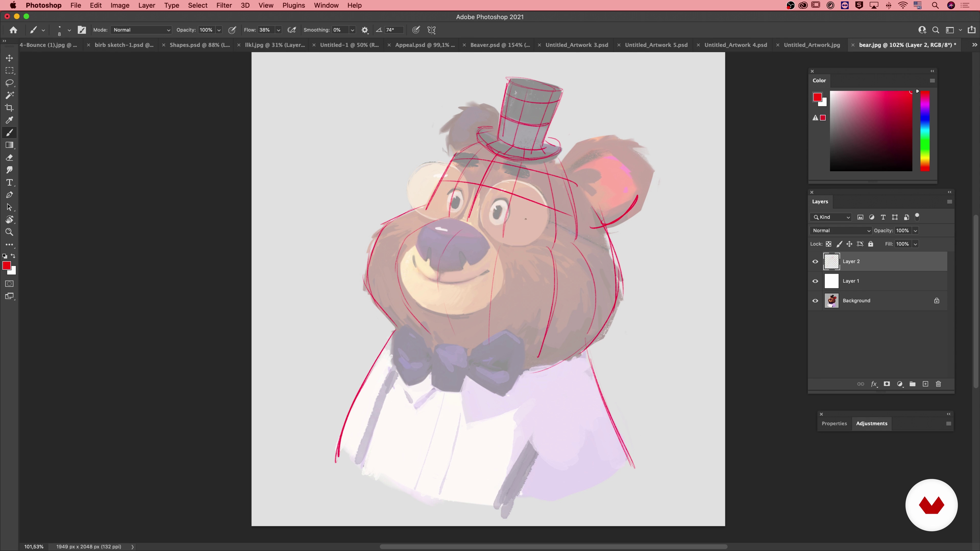980x551 pixels.
Task: Open smoothing options gear
Action: point(365,30)
